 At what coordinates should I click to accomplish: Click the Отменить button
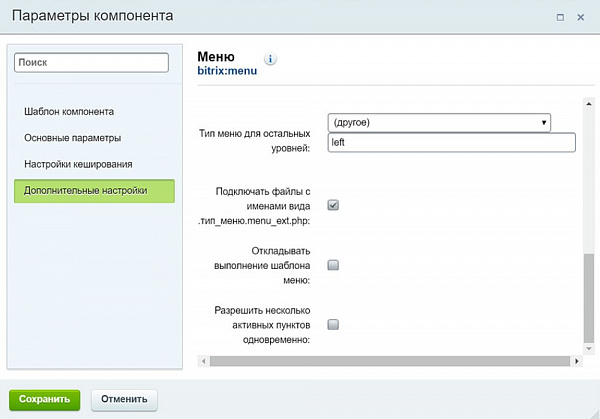pyautogui.click(x=124, y=399)
